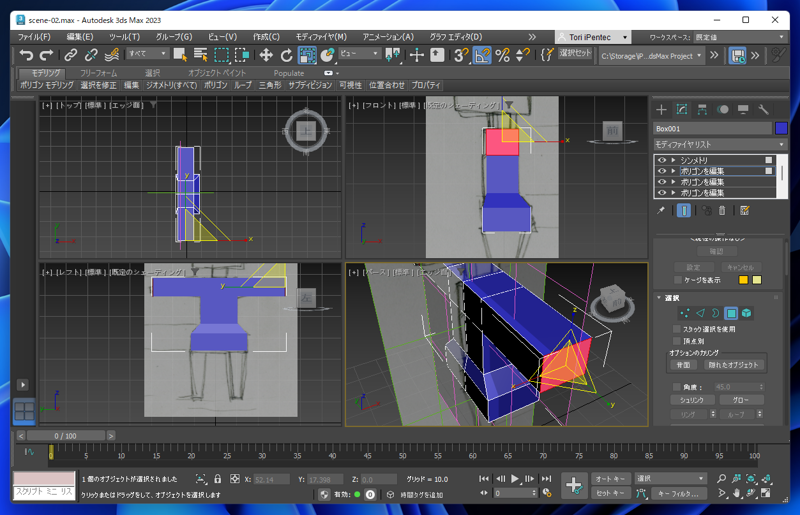Enable the 角度 checkbox

point(677,386)
